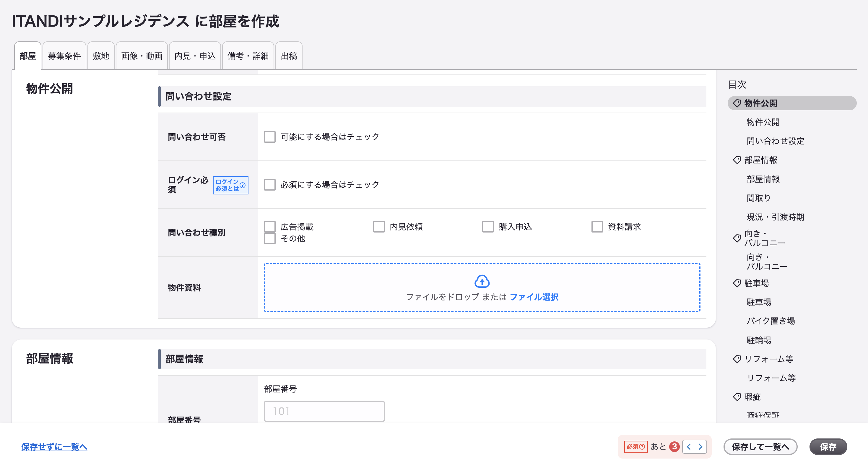Switch to 画像・動画 tab
This screenshot has width=868, height=468.
(142, 56)
